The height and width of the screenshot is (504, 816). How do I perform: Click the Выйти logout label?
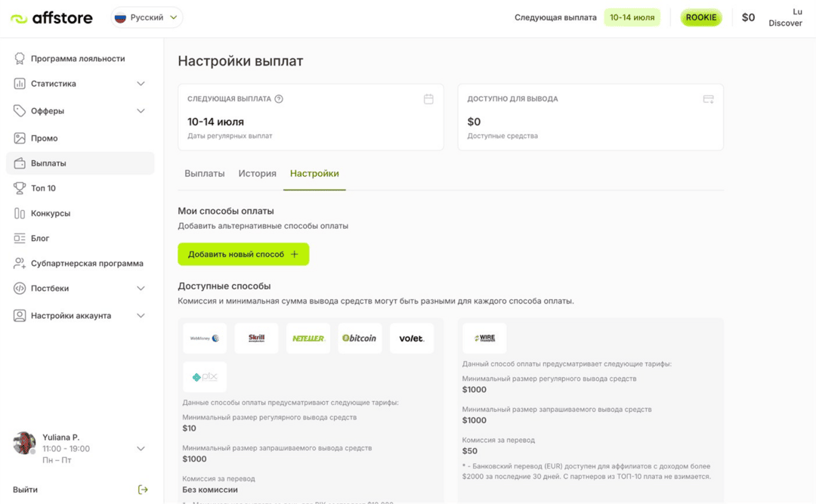(25, 490)
